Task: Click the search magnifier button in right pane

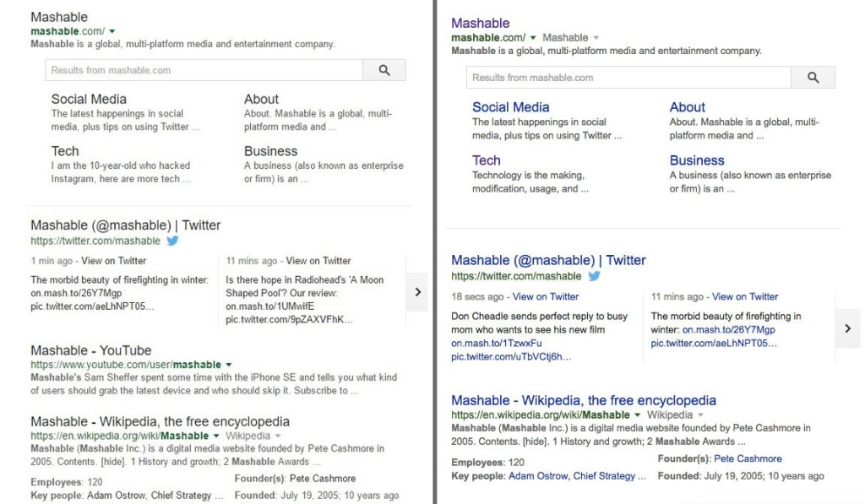Action: 813,78
